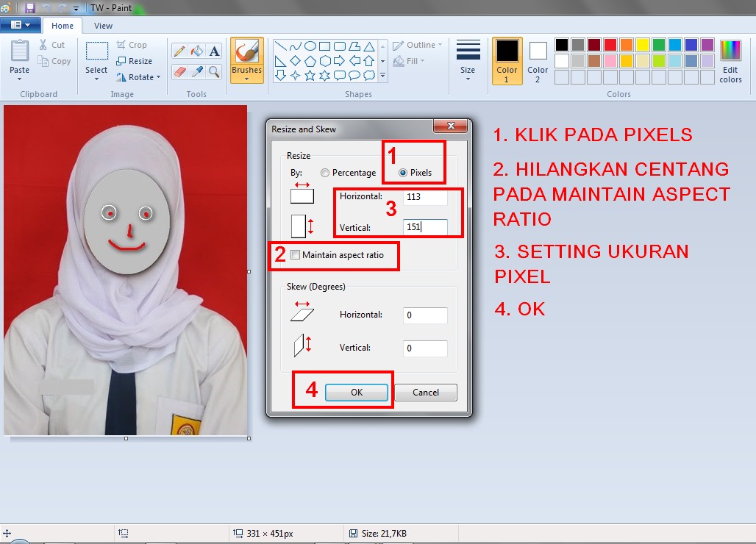Open Edit colors palette
Viewport: 756px width, 544px height.
pos(730,62)
